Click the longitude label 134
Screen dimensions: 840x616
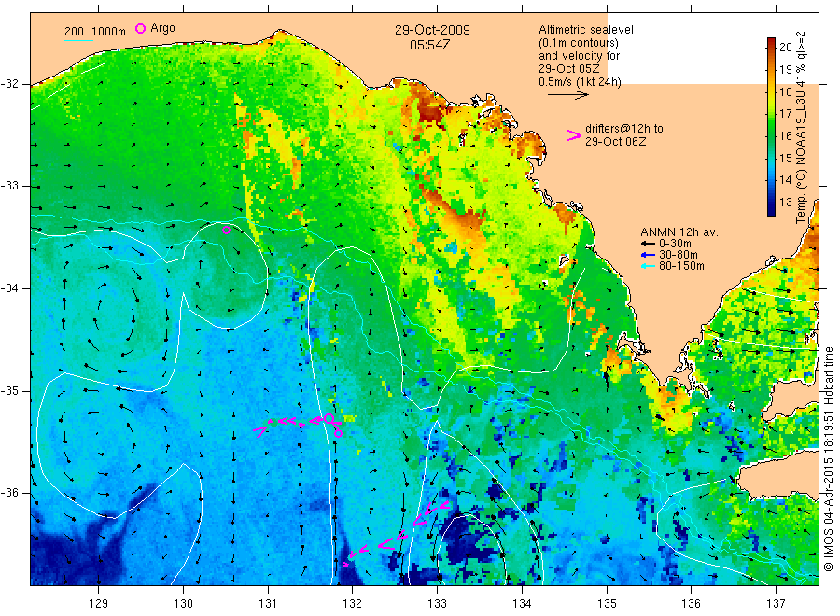tap(522, 604)
